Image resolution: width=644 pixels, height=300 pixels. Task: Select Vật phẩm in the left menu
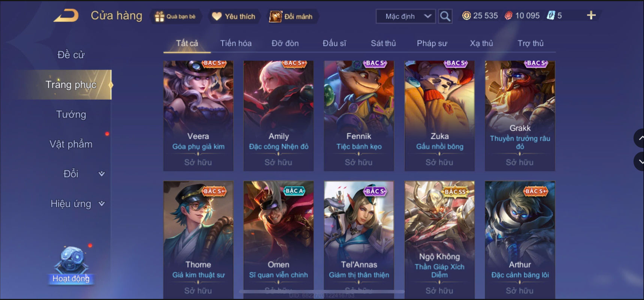click(x=71, y=144)
